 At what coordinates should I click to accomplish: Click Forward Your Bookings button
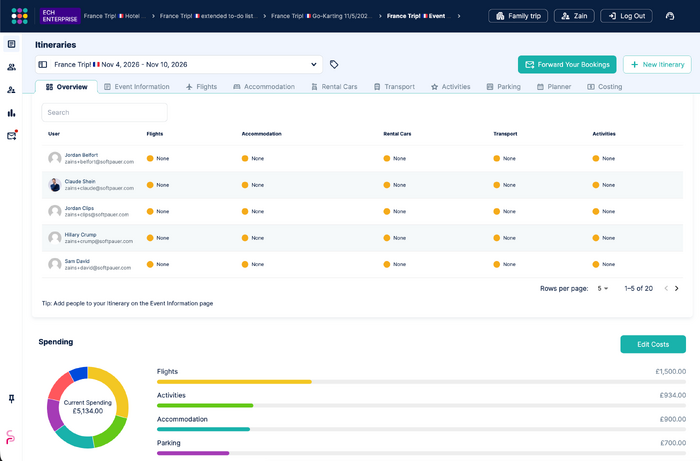567,65
